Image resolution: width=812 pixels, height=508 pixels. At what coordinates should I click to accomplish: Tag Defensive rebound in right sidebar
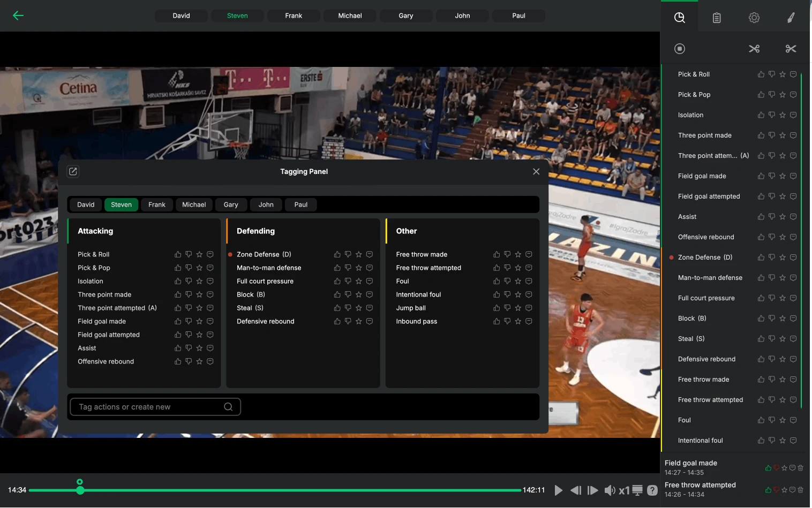706,359
